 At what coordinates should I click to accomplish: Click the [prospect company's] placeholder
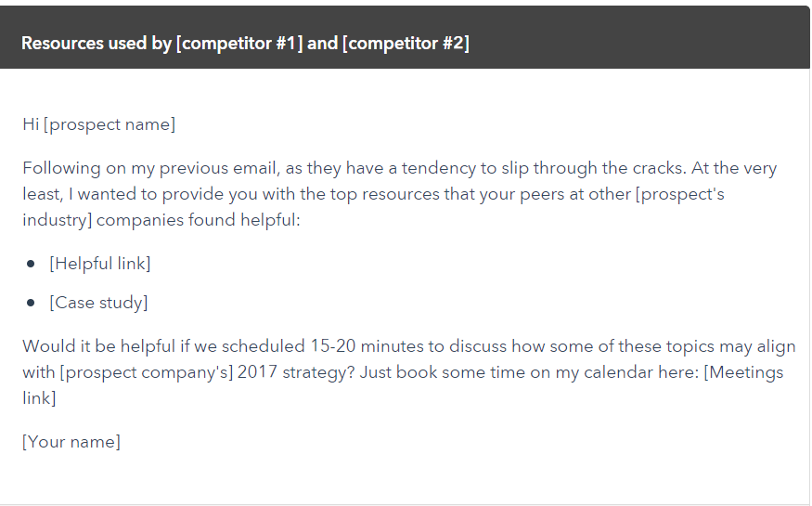point(147,372)
